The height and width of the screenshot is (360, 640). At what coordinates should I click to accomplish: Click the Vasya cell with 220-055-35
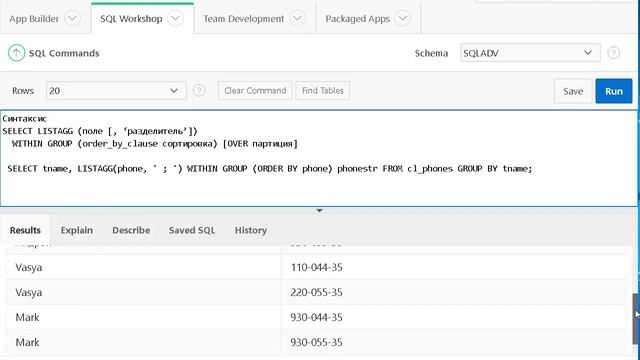tap(144, 292)
